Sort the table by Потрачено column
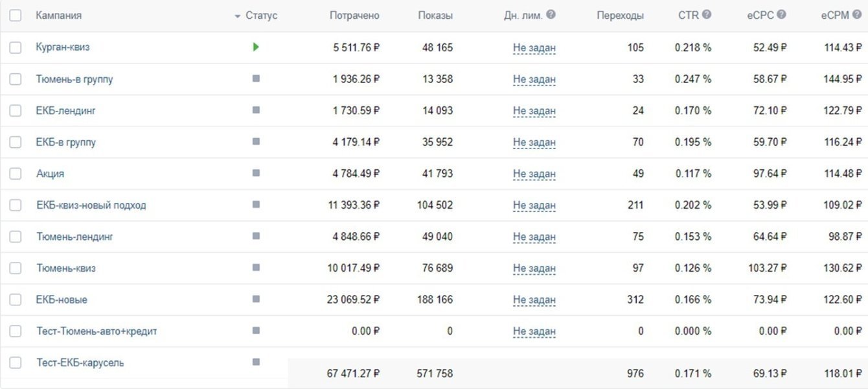The height and width of the screenshot is (389, 868). point(354,16)
